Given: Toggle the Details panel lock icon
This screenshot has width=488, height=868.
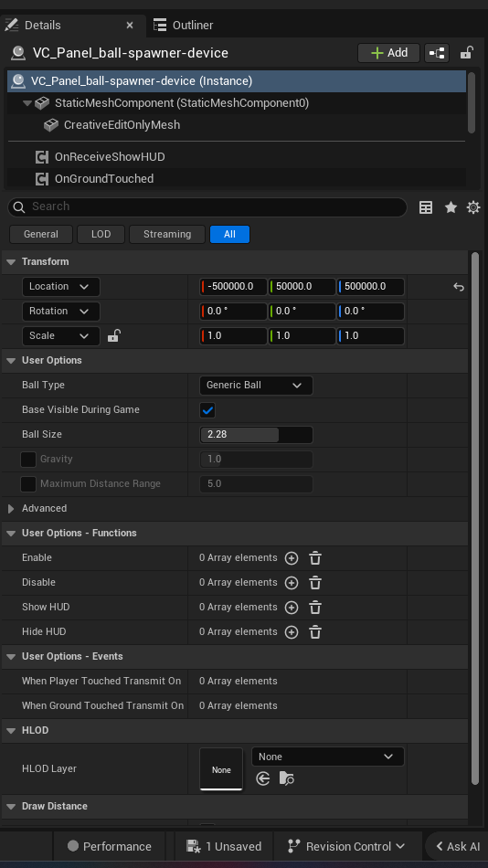Looking at the screenshot, I should [x=466, y=53].
